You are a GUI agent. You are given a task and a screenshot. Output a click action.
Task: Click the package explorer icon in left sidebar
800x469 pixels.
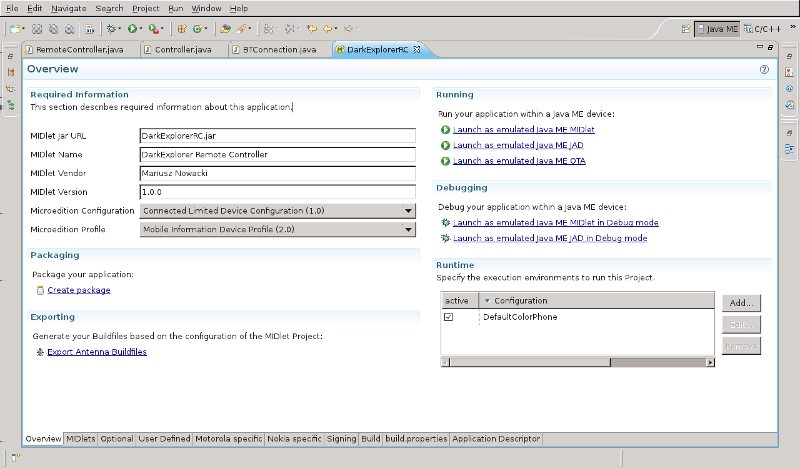point(10,72)
